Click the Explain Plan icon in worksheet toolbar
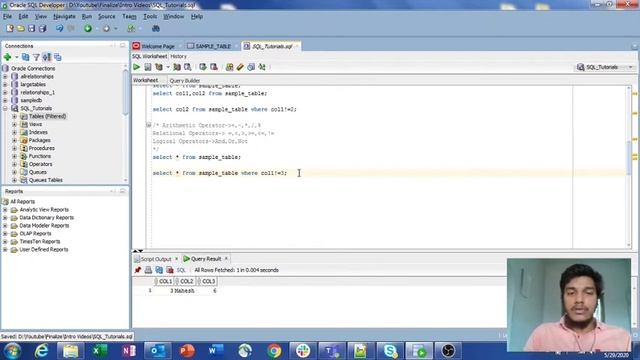This screenshot has height=360, width=640. pos(159,67)
